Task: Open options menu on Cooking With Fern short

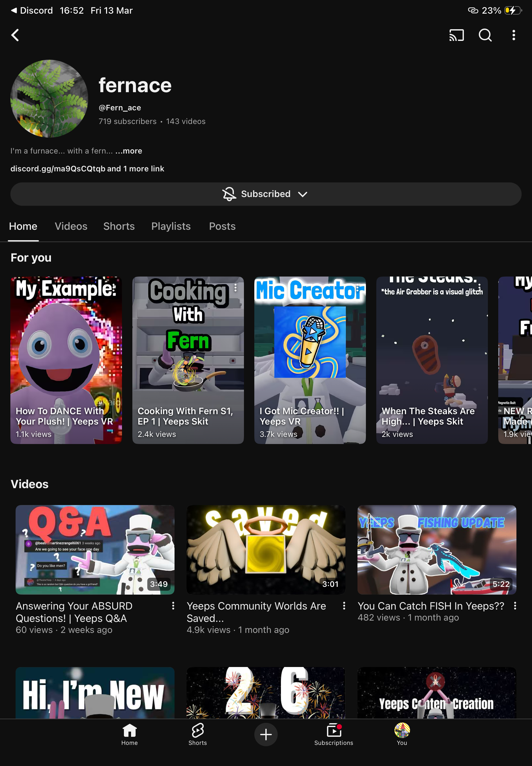Action: tap(236, 288)
